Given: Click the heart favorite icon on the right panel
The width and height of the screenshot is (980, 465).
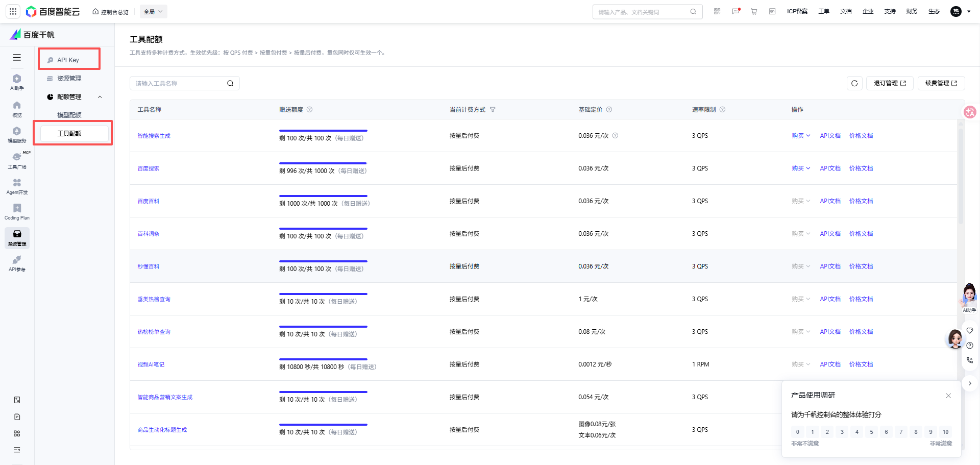Looking at the screenshot, I should click(x=970, y=331).
